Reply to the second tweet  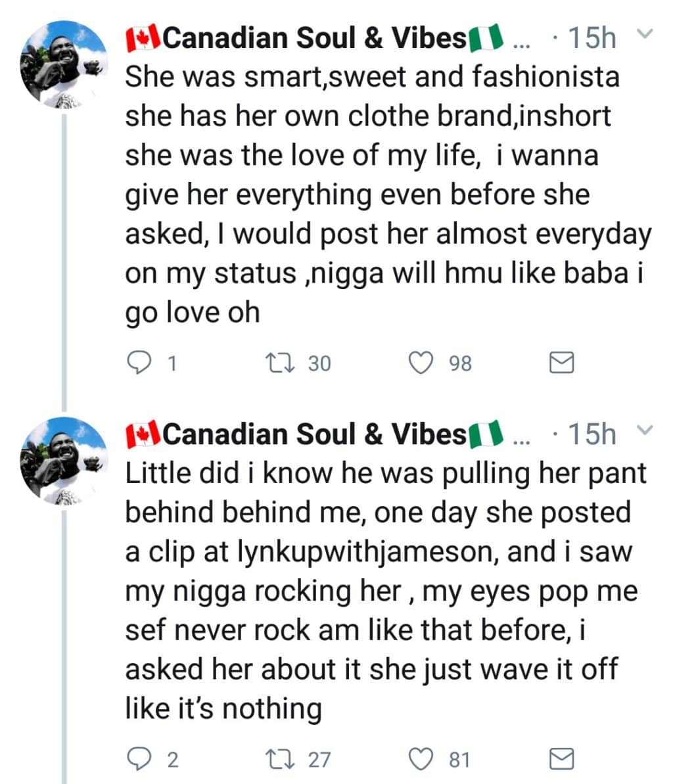[138, 760]
